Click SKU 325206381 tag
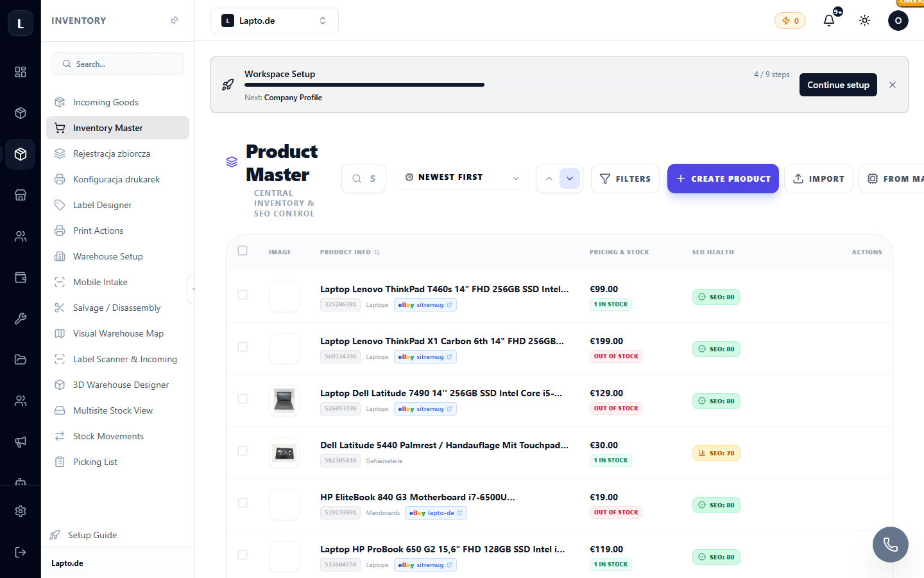Screen dimensions: 924x578 341,304
